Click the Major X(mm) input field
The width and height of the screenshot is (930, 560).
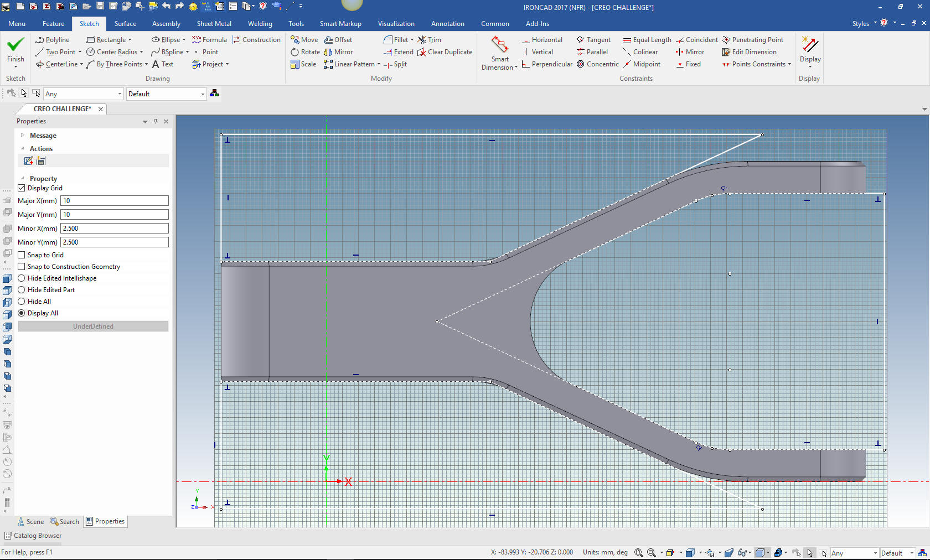coord(114,201)
